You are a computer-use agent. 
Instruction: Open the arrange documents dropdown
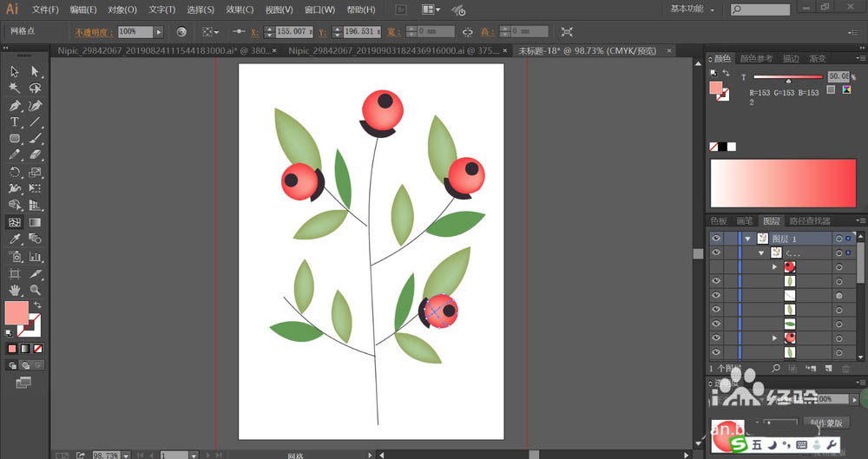point(431,10)
